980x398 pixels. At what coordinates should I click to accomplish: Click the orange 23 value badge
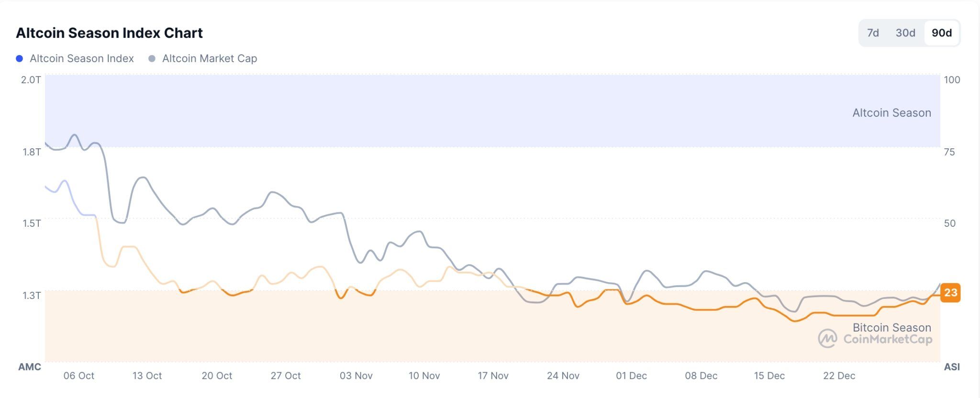point(950,293)
